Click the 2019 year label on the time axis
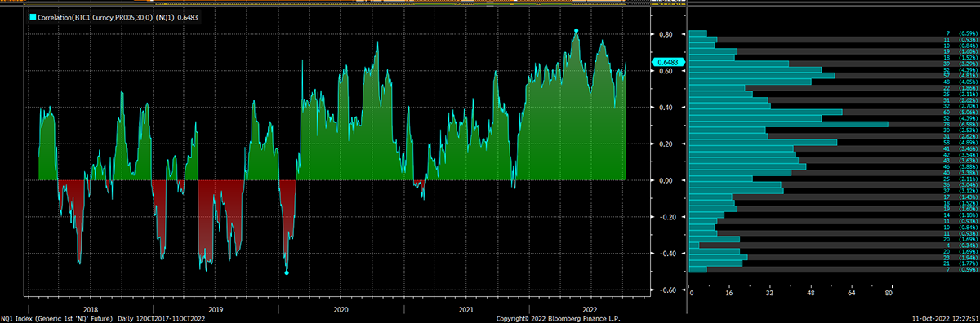Viewport: 980px width, 323px height. tap(216, 310)
